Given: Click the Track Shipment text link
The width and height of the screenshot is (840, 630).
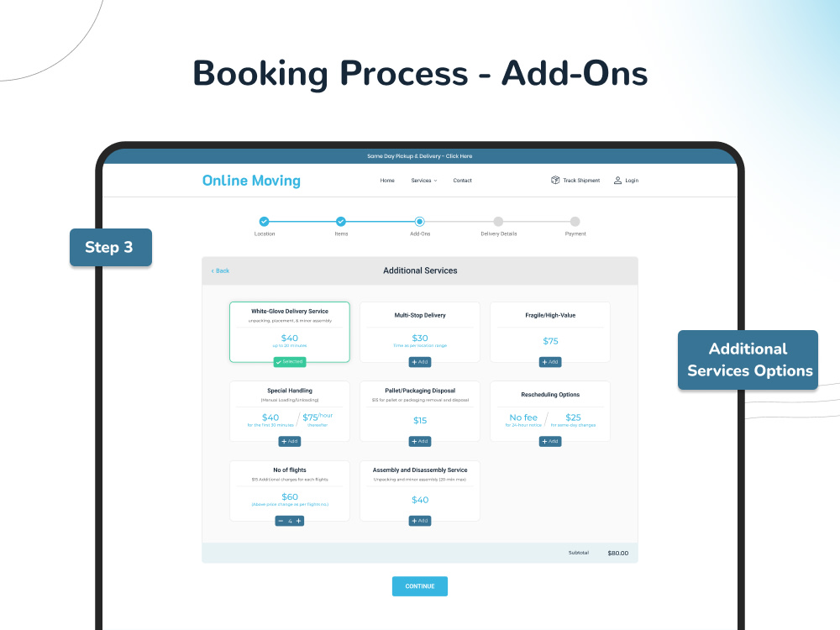Looking at the screenshot, I should coord(581,181).
